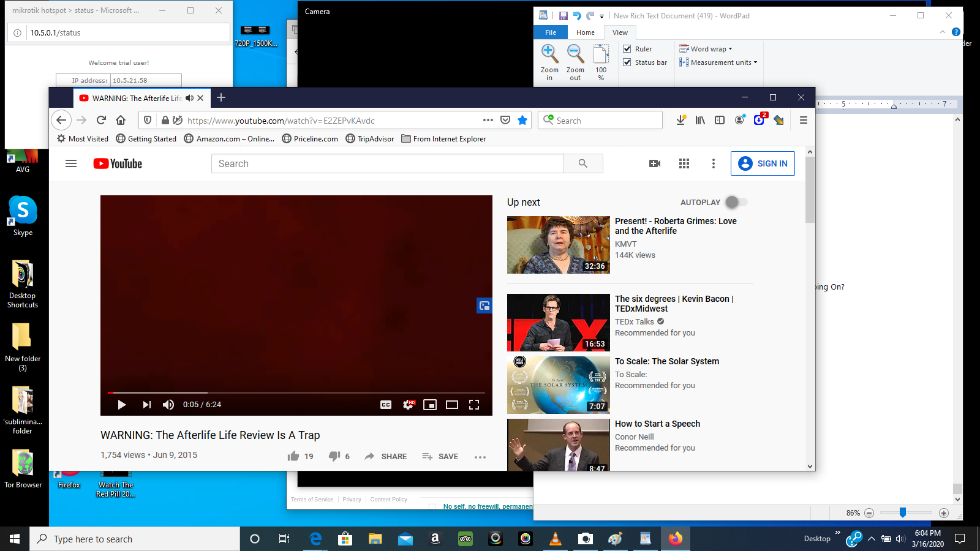Image resolution: width=980 pixels, height=551 pixels.
Task: Open Getting Started bookmark
Action: pos(146,139)
